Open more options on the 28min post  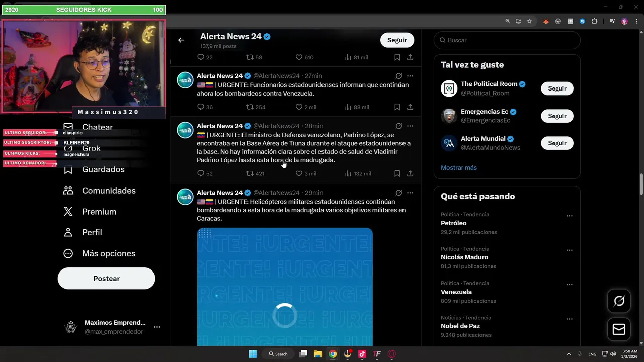[x=410, y=126]
